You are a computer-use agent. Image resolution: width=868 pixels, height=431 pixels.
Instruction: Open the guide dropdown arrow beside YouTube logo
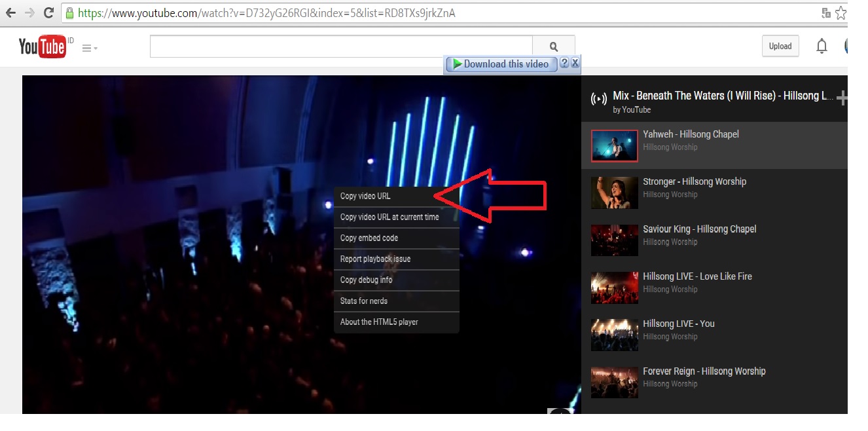point(94,48)
